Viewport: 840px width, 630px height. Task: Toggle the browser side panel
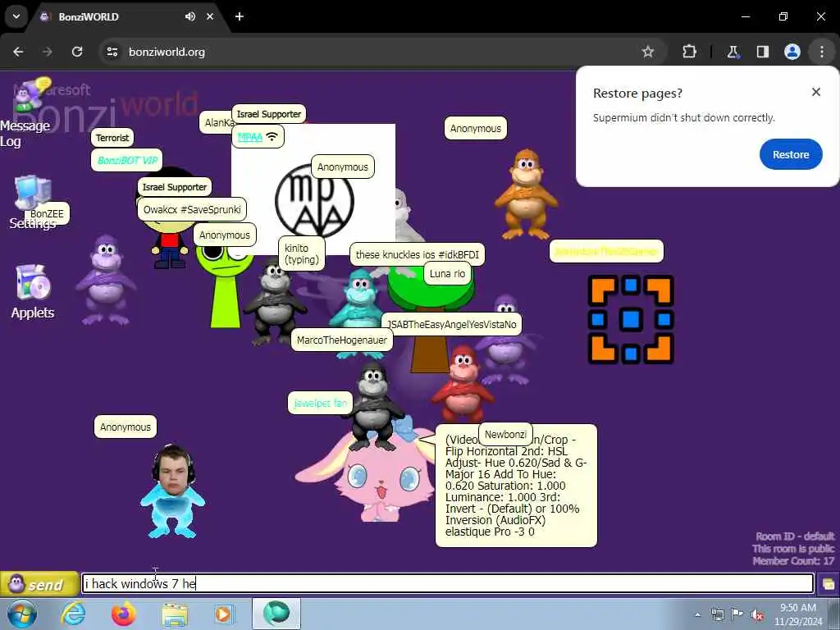[x=762, y=52]
